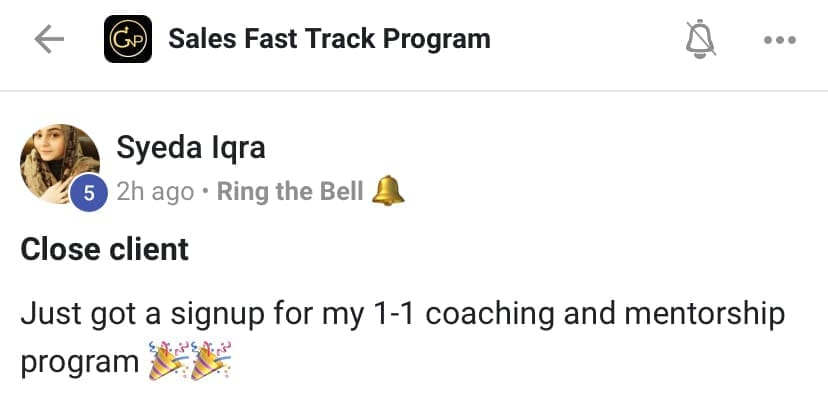The image size is (828, 407).
Task: Open the "Ring the Bell" category
Action: tap(290, 191)
